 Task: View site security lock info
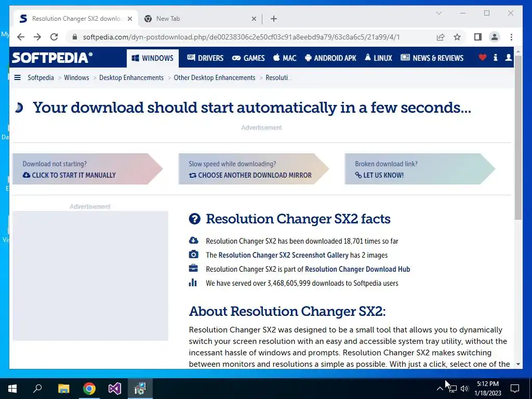click(x=75, y=37)
